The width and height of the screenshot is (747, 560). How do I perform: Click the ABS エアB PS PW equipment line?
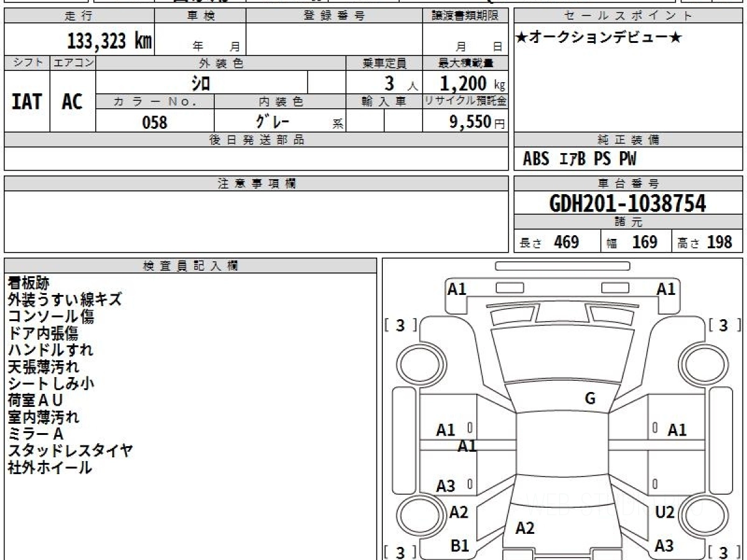click(x=580, y=159)
